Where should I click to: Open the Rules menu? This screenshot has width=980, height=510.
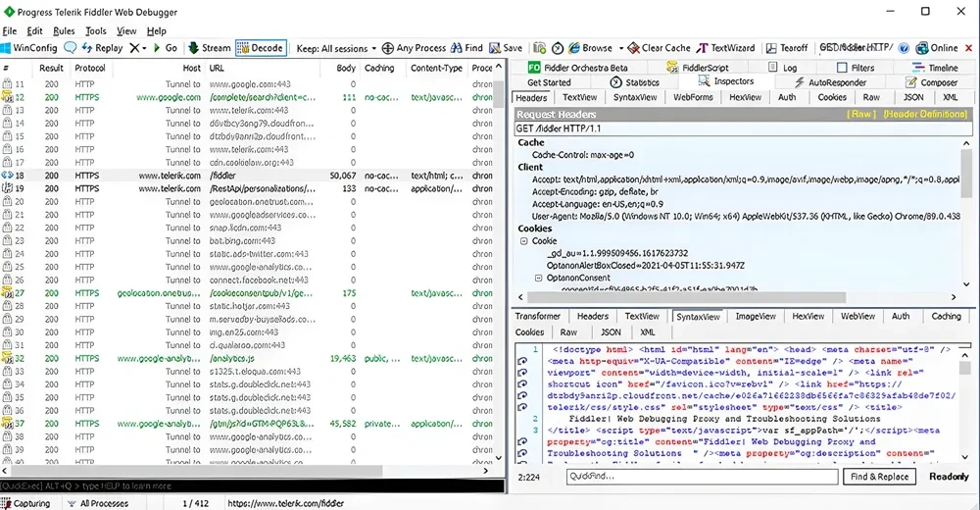point(64,30)
